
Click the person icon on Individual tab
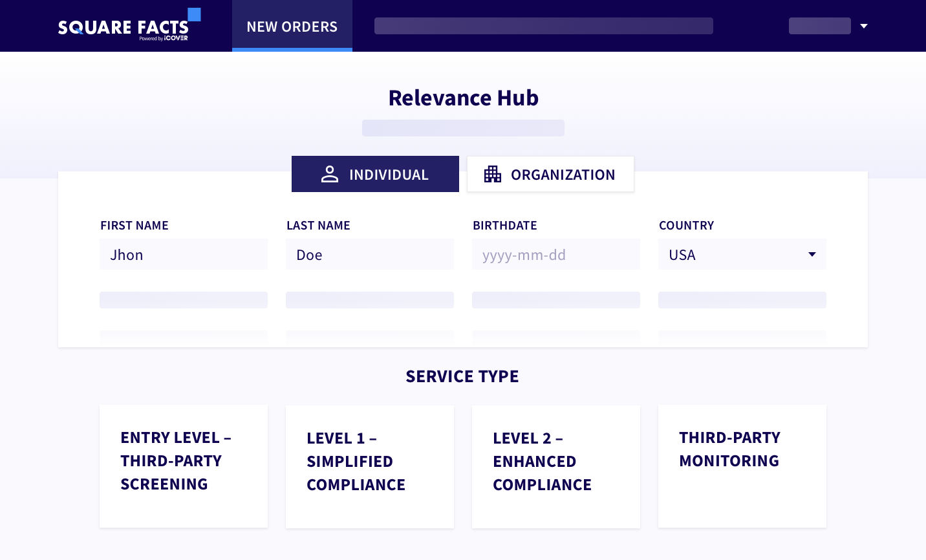(330, 174)
